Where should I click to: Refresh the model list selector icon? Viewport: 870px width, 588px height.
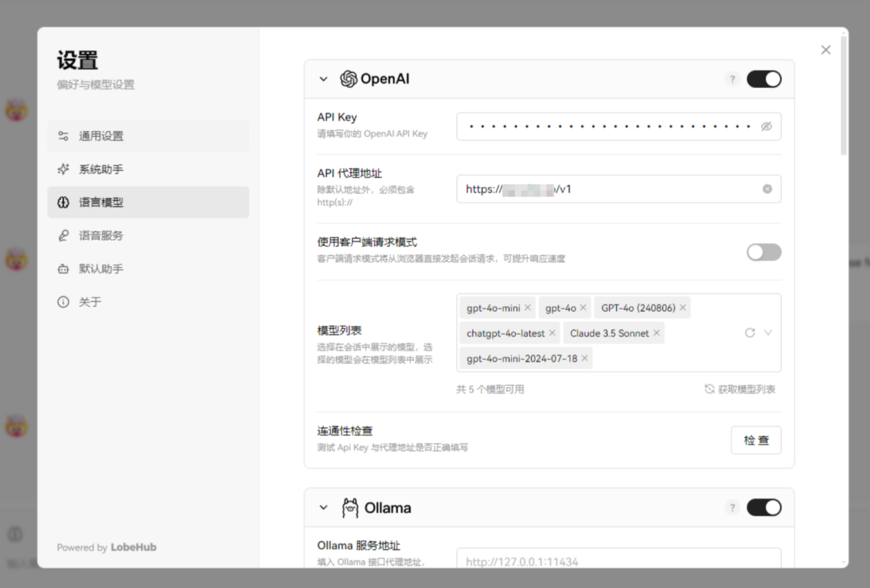[750, 333]
